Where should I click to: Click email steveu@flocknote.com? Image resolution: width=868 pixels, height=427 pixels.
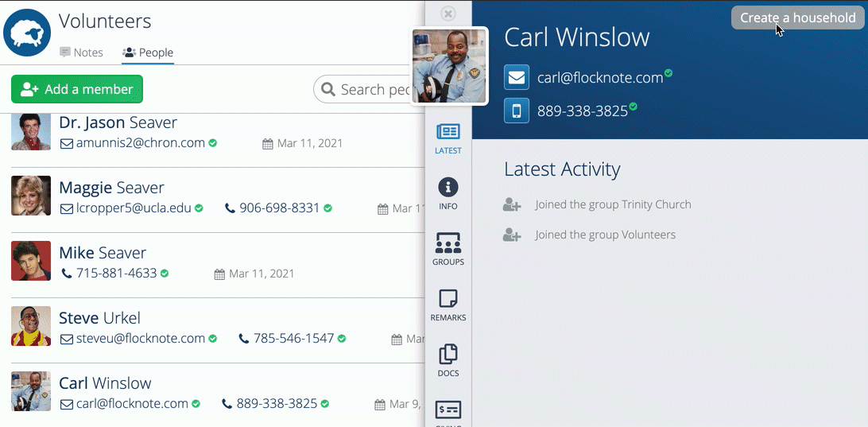coord(141,339)
